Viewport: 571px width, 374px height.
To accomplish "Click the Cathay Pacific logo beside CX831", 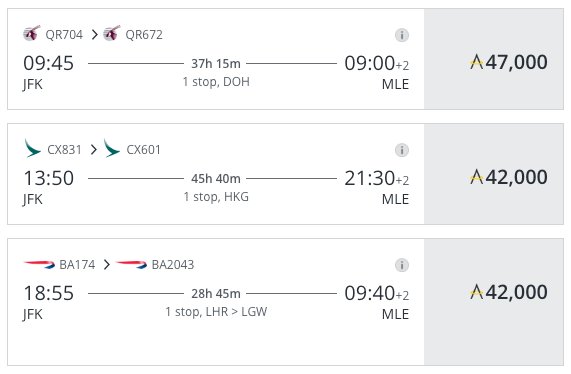I will [32, 148].
